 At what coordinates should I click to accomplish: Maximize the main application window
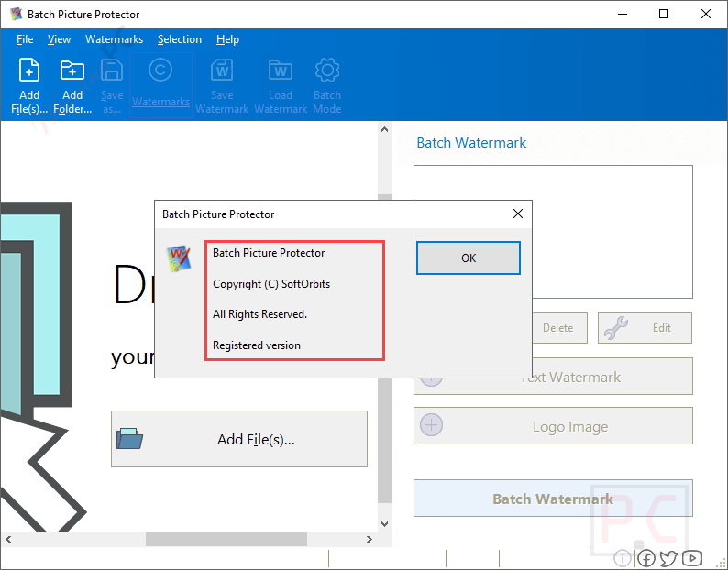click(664, 14)
